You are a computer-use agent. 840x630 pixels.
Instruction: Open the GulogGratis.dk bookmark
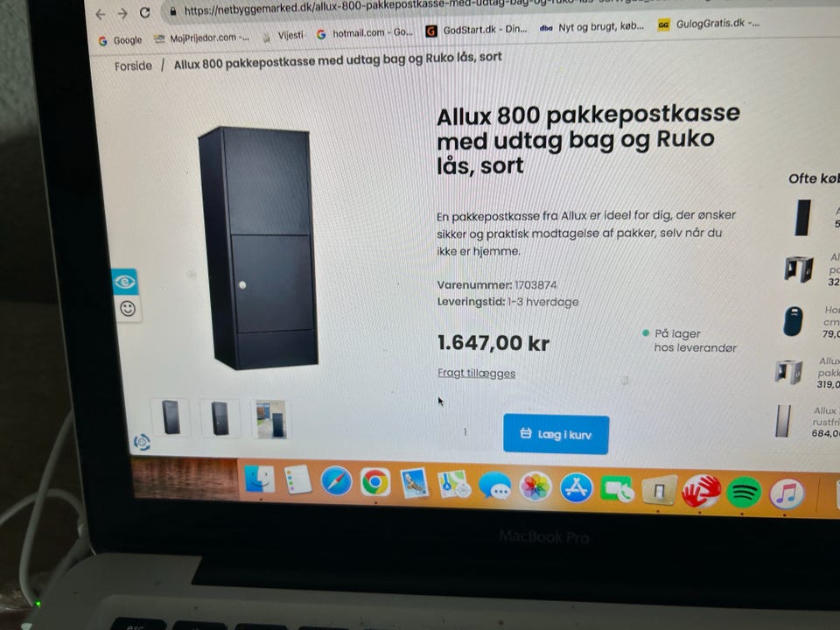coord(708,24)
